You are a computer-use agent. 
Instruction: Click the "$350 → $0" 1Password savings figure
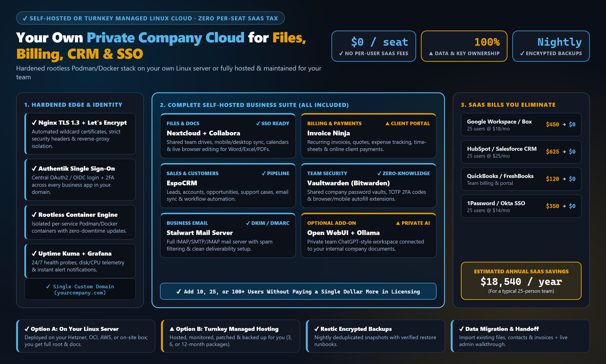click(561, 206)
